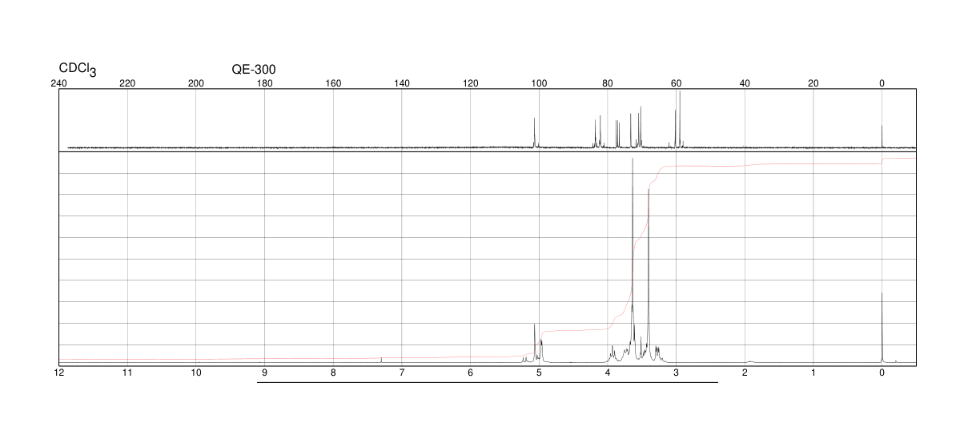The image size is (980, 423).
Task: Click the 9 ppm label on proton axis
Action: [264, 373]
